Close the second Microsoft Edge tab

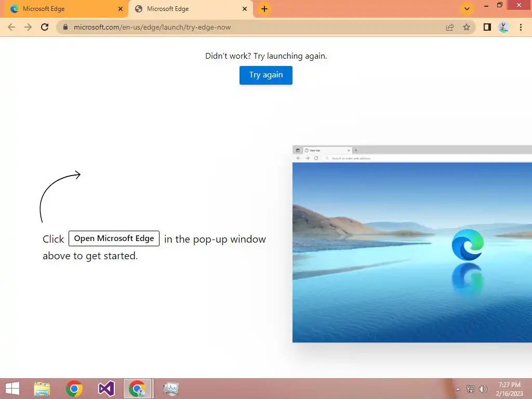(x=245, y=9)
